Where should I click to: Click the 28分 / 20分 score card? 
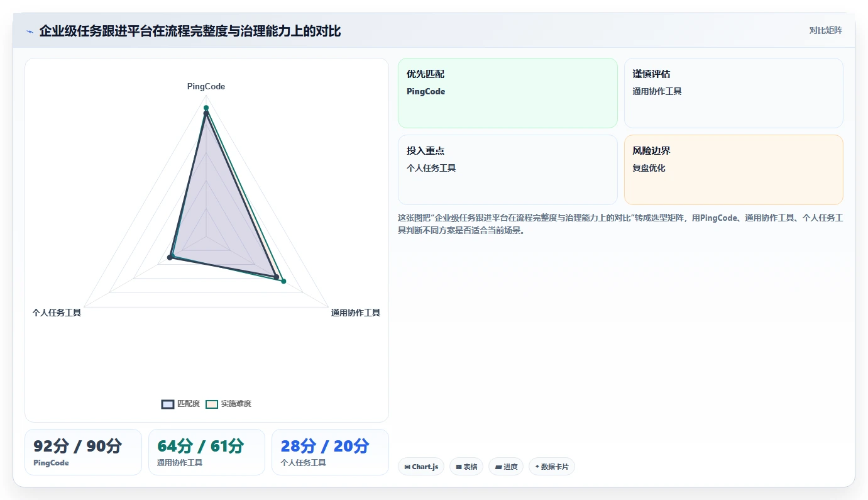coord(330,452)
